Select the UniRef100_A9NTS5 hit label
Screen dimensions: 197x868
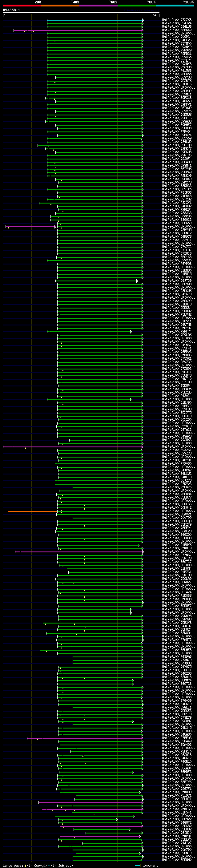177,155
